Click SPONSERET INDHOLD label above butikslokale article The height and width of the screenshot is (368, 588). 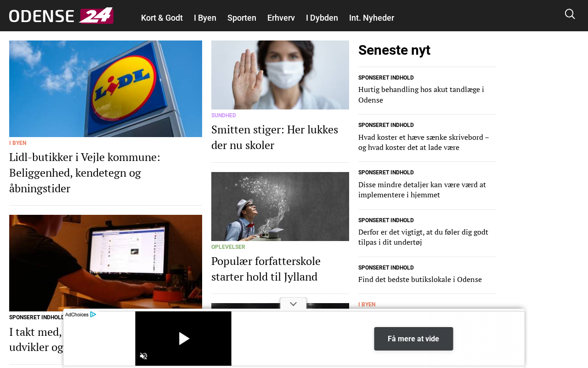coord(386,268)
